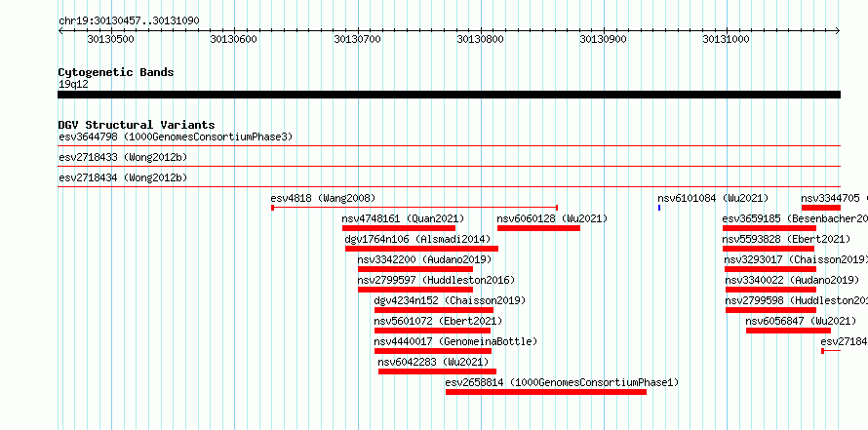868x430 pixels.
Task: Select the red bar under nsv6042283
Action: 437,371
